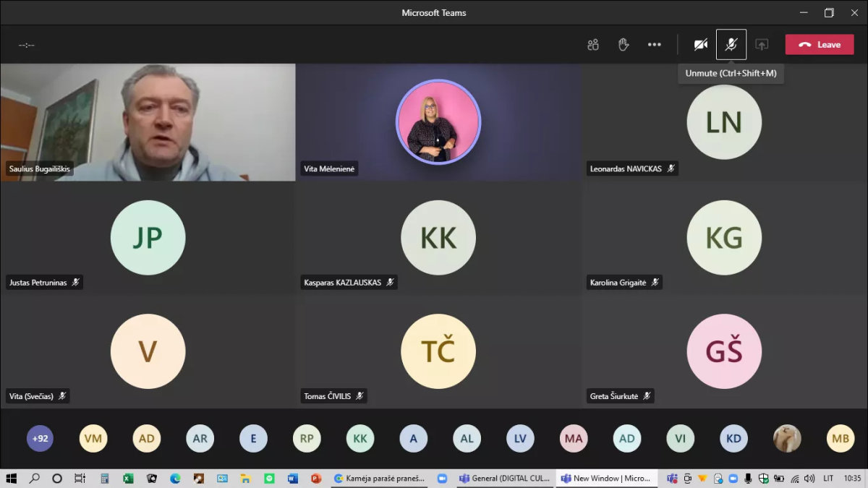Screen dimensions: 868x488
Task: Switch to Kamėja parašė Chrome window
Action: [380, 479]
